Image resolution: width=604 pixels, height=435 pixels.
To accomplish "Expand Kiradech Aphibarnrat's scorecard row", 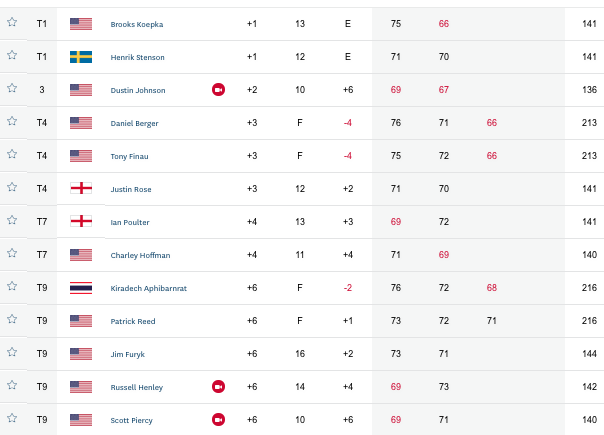I will (302, 288).
